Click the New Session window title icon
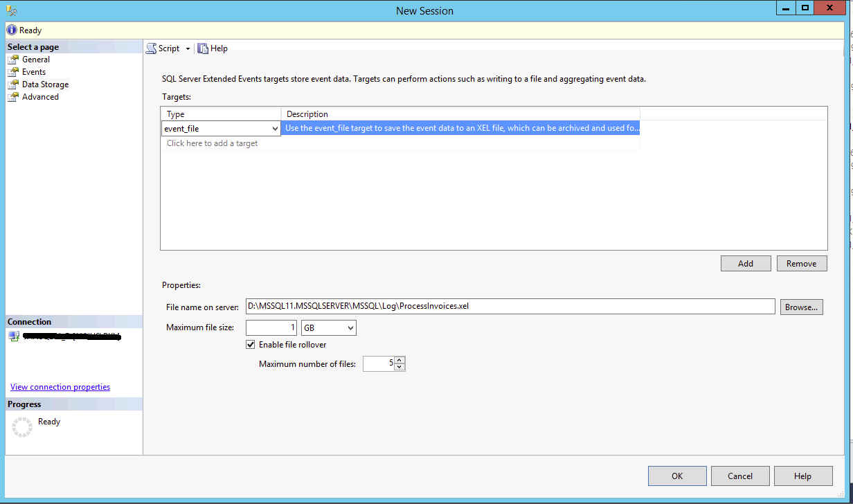 tap(10, 10)
